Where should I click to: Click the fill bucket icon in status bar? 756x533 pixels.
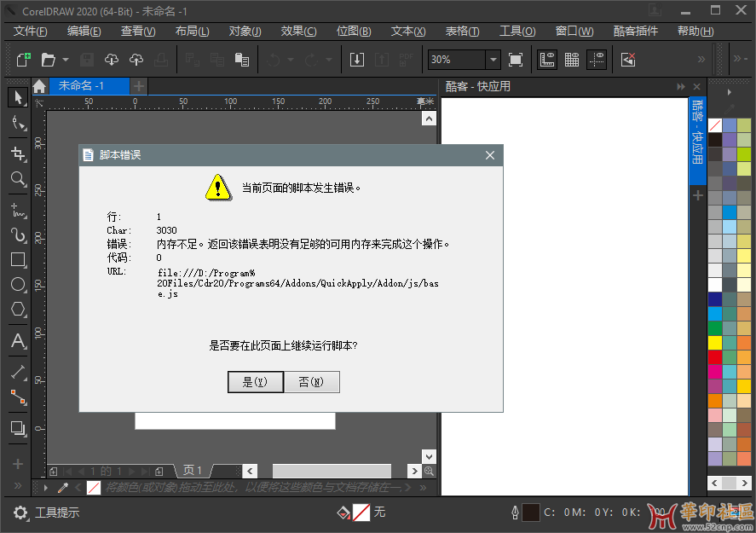click(343, 513)
